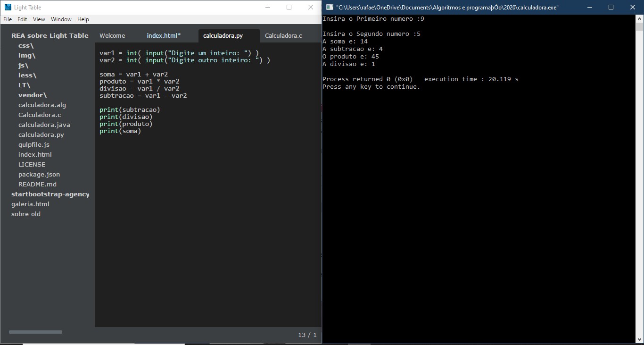
Task: Open galeria.html in the workspace tree
Action: [x=30, y=204]
